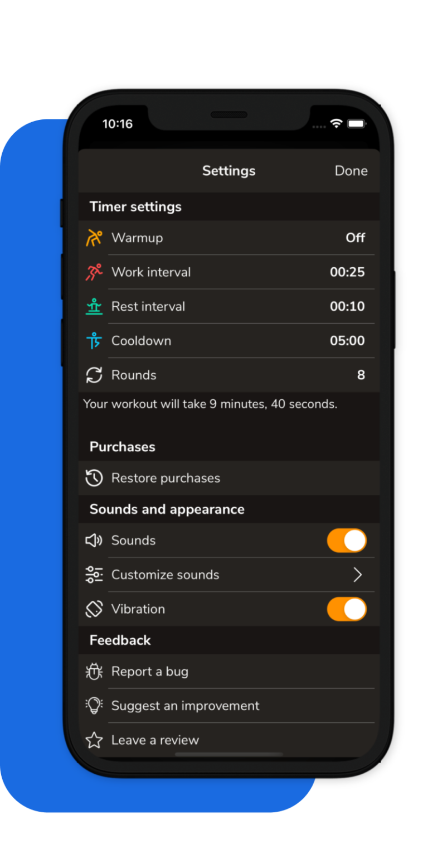
Task: Adjust the Rounds count of 8
Action: (x=361, y=375)
